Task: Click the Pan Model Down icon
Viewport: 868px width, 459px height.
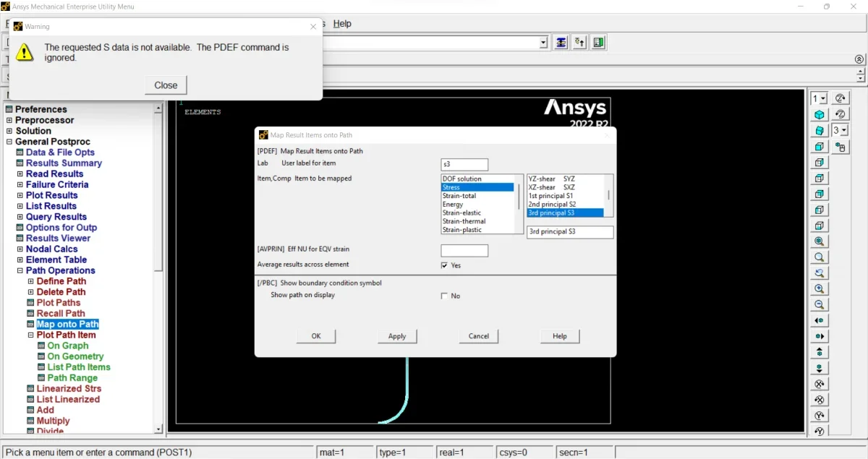Action: (x=819, y=368)
